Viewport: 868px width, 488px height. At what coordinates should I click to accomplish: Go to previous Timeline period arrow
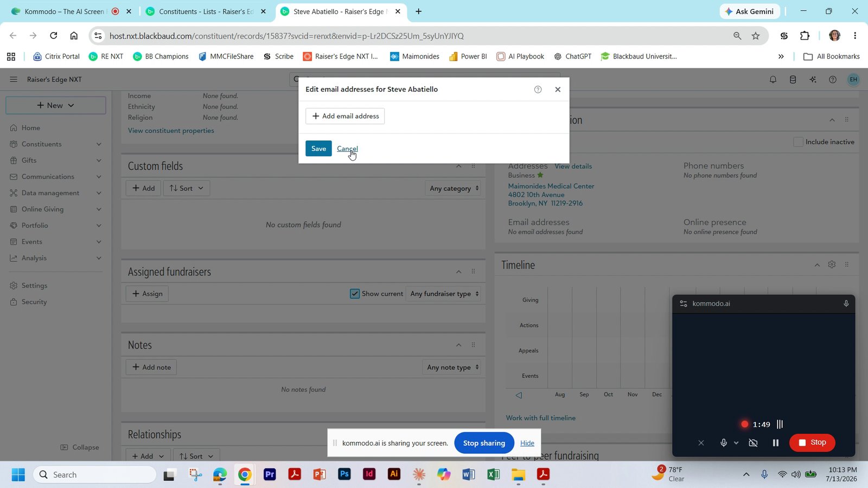point(519,395)
